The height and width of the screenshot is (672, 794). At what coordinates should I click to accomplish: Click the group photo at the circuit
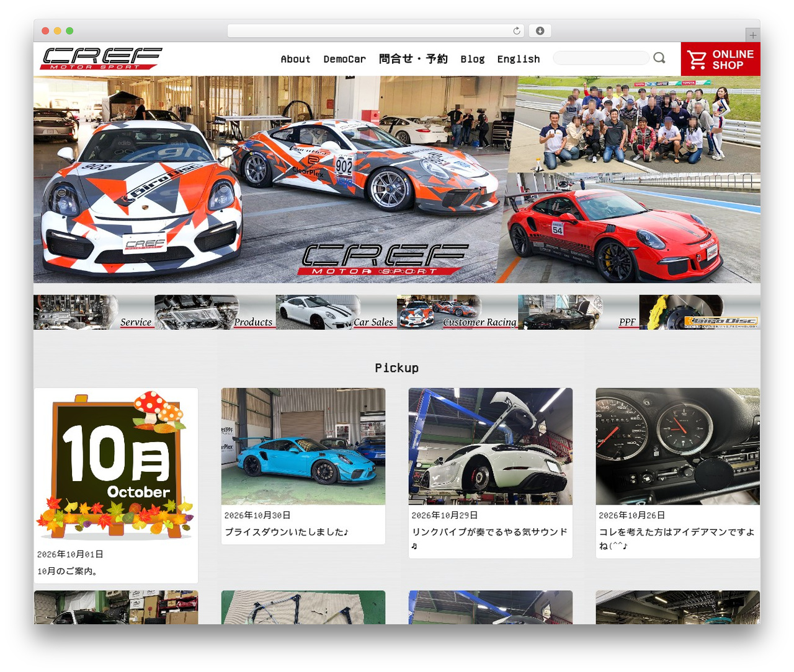coord(636,124)
